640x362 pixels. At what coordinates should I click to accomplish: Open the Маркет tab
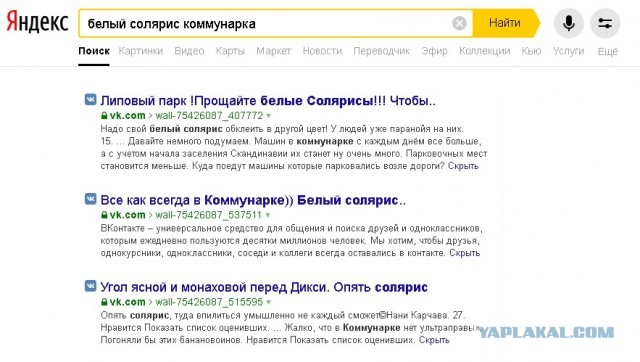pos(273,51)
